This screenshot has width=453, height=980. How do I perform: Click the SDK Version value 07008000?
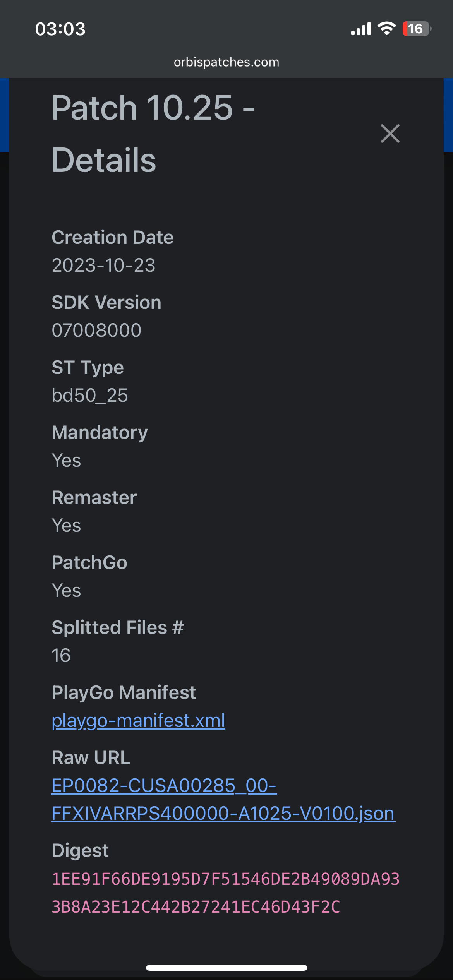pos(96,331)
